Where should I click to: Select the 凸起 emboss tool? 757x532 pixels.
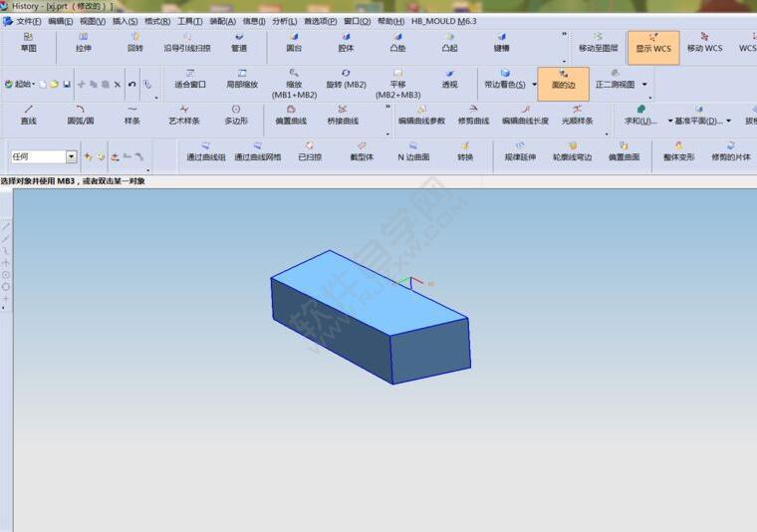coord(449,43)
